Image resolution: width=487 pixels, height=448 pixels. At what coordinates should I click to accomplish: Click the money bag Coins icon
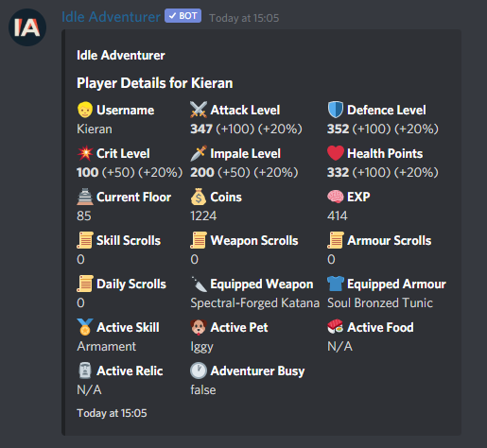point(199,197)
